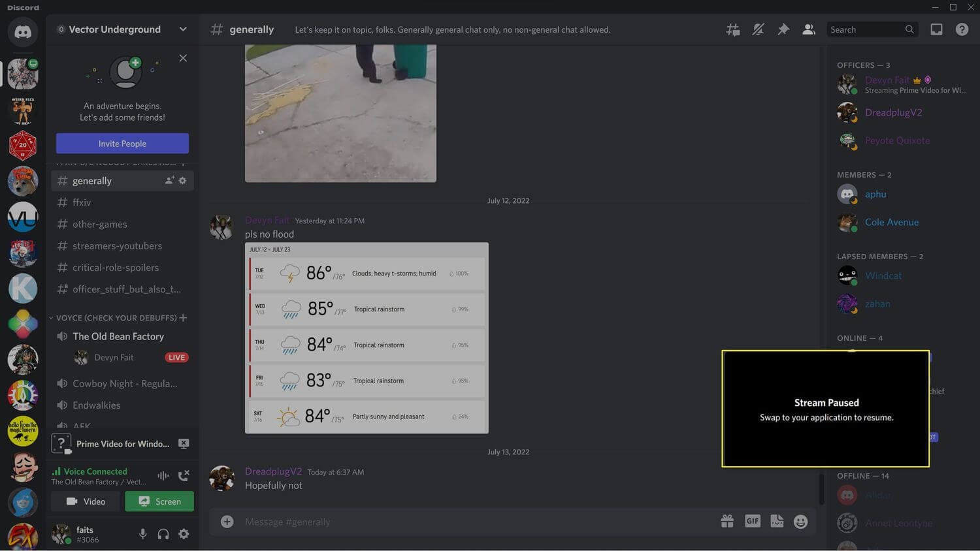980x551 pixels.
Task: Mute the notification bell for #generally
Action: click(x=758, y=29)
